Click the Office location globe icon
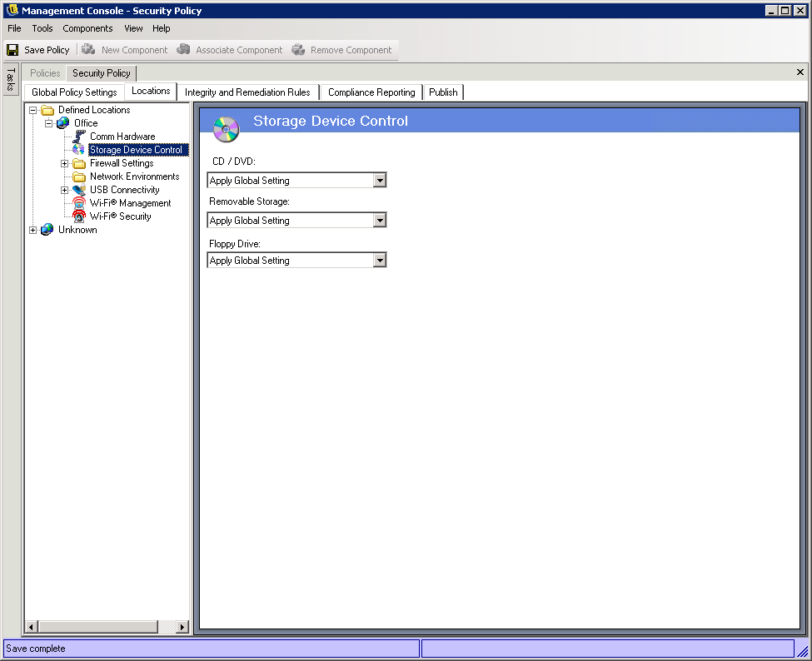812x661 pixels. tap(63, 123)
